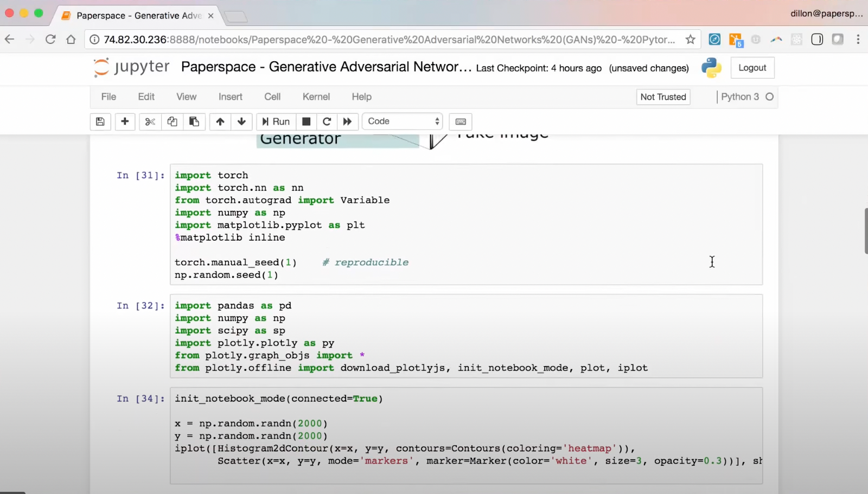This screenshot has width=868, height=494.
Task: Open the Kernel menu
Action: tap(316, 97)
